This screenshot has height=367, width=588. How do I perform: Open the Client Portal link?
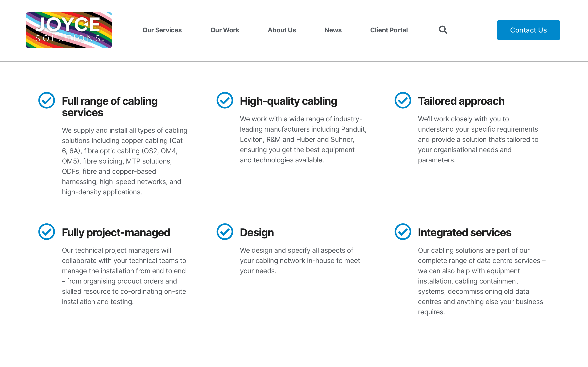[x=389, y=30]
